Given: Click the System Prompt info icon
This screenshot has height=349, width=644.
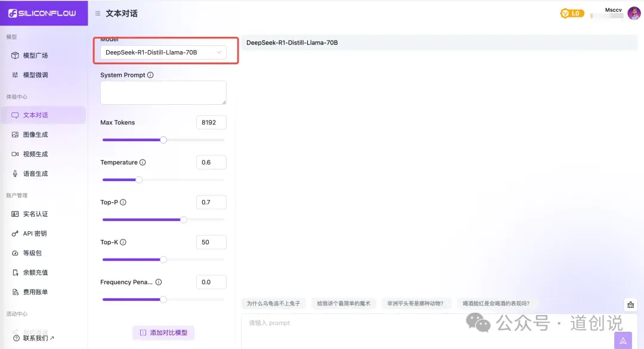Looking at the screenshot, I should (150, 75).
